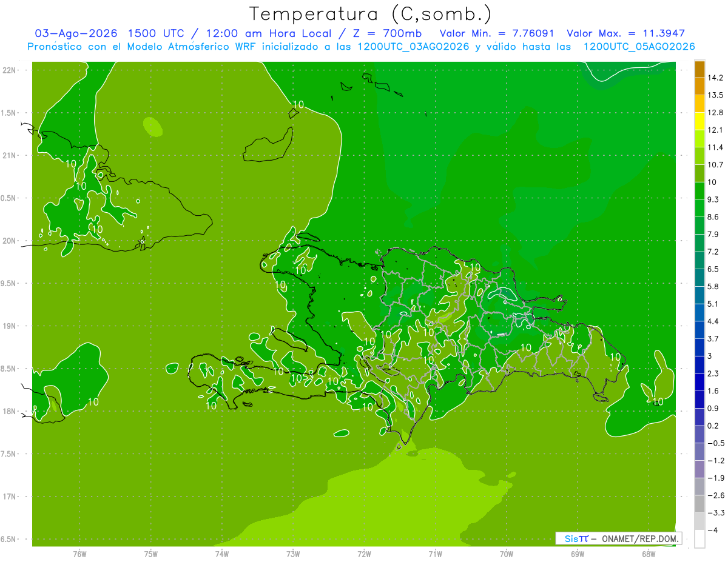Click the '6.5N' latitude axis label

[x=8, y=540]
